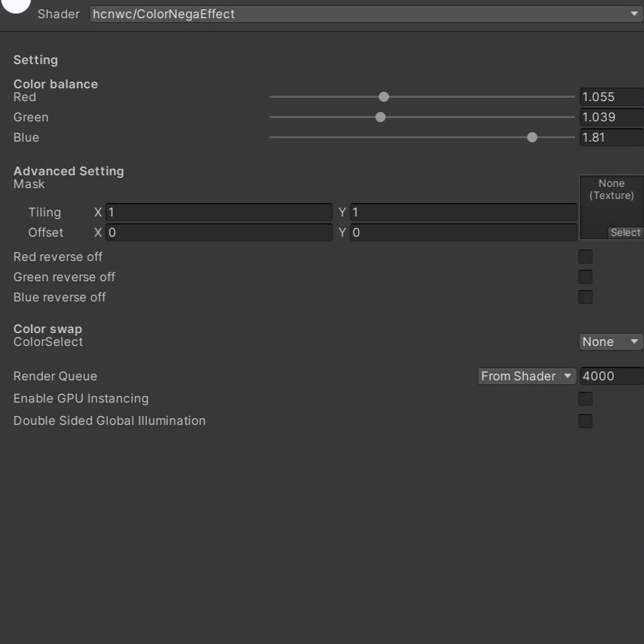The height and width of the screenshot is (644, 644).
Task: Click the Green label under Color balance
Action: pyautogui.click(x=31, y=117)
